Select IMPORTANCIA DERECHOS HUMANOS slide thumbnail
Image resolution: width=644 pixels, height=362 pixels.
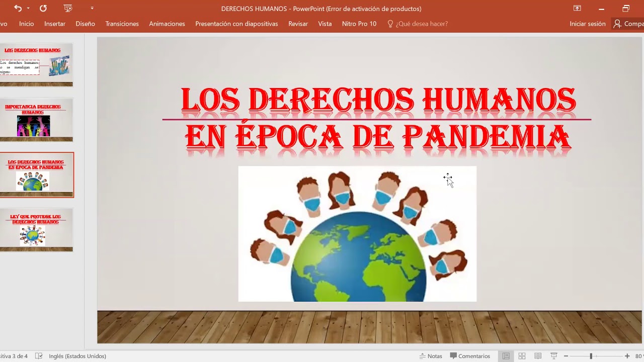click(x=36, y=120)
